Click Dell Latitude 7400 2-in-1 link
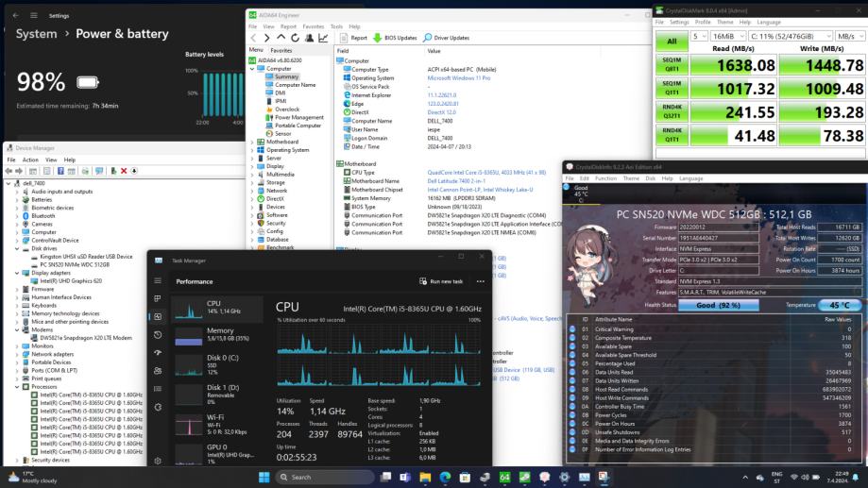The image size is (868, 488). click(456, 181)
